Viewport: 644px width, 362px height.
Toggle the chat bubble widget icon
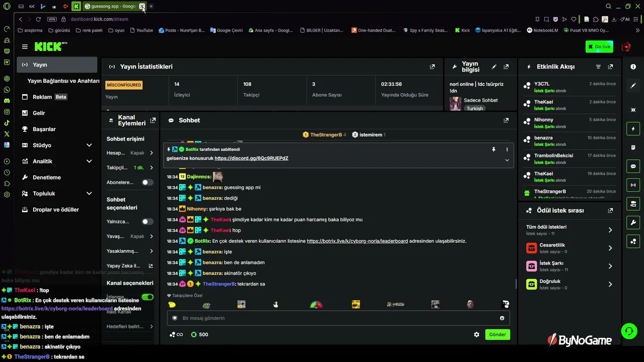point(633,166)
